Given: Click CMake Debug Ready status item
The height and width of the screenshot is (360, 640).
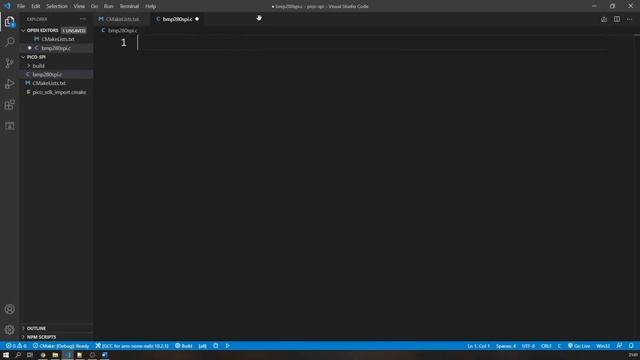Looking at the screenshot, I should tap(61, 346).
